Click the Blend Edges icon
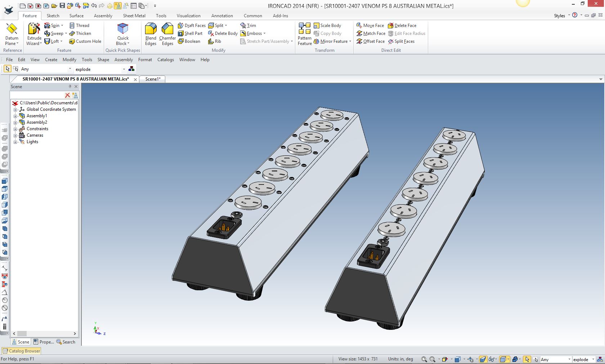Image resolution: width=605 pixels, height=364 pixels. (x=151, y=34)
